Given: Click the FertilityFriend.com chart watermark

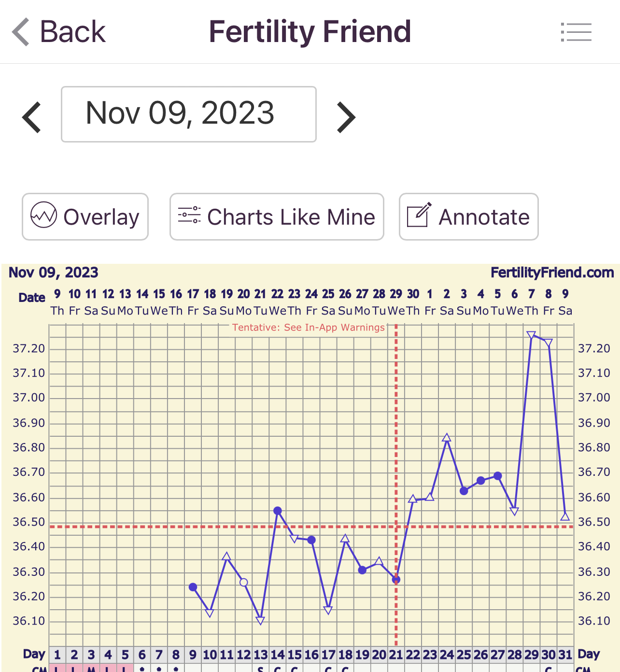Looking at the screenshot, I should click(552, 273).
